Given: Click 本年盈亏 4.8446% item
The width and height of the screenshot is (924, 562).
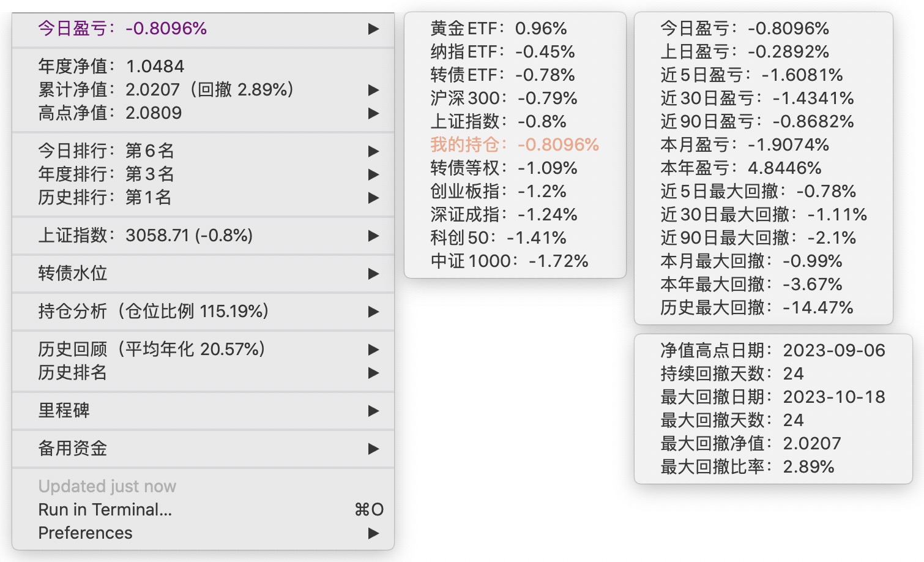Looking at the screenshot, I should 740,168.
